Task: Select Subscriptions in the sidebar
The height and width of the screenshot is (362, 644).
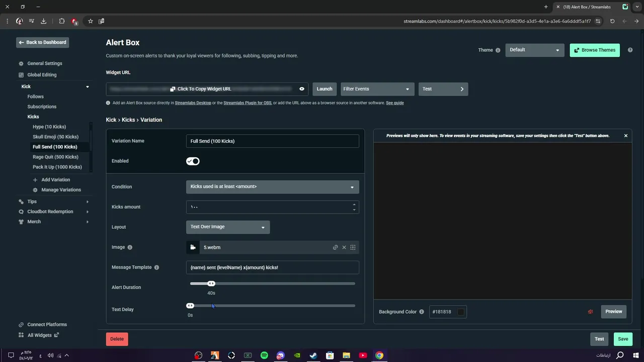Action: coord(42,107)
